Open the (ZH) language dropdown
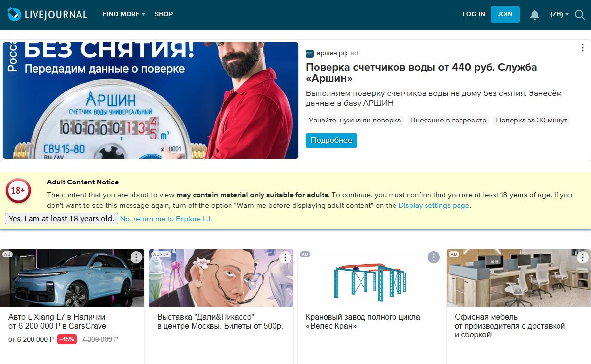 point(559,14)
